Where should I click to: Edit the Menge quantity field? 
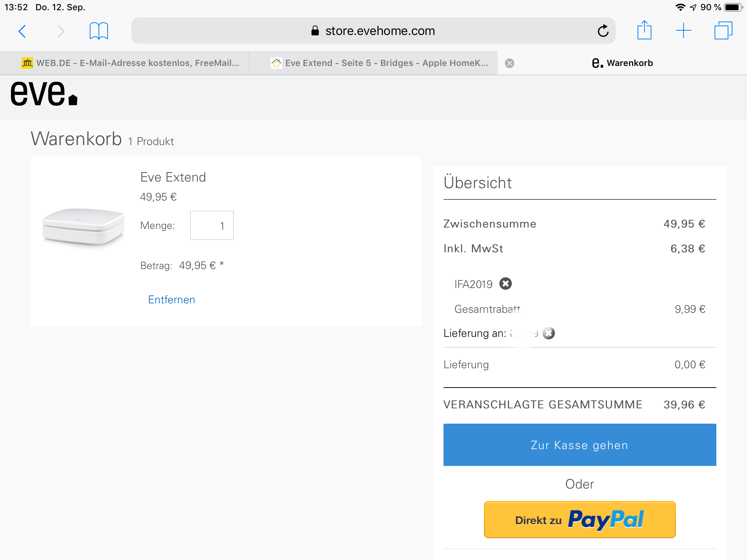click(212, 226)
